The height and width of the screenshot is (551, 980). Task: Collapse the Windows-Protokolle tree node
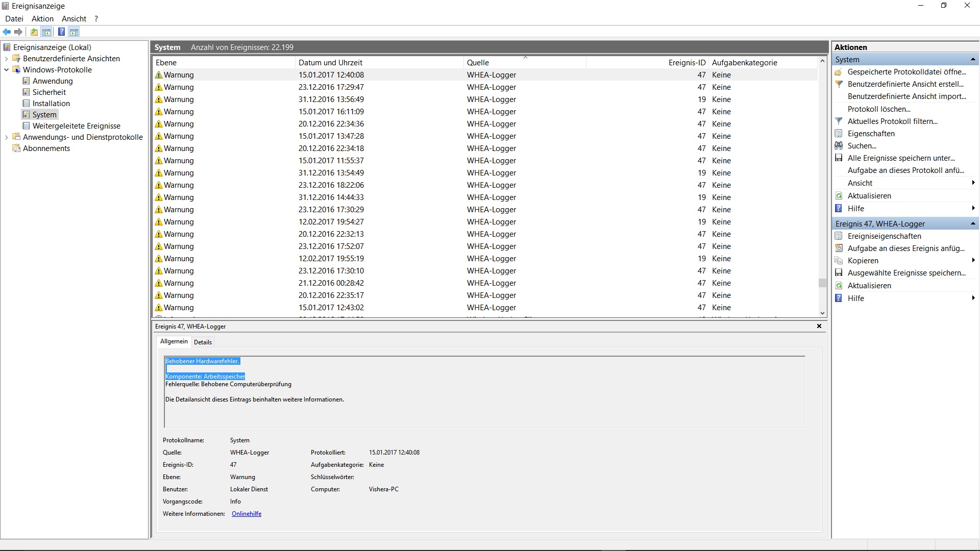pyautogui.click(x=6, y=70)
